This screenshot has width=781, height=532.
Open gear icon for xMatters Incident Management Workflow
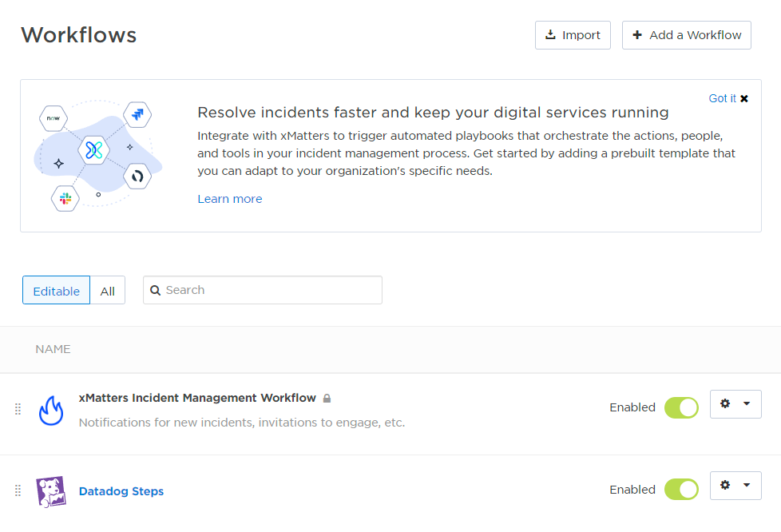tap(725, 403)
